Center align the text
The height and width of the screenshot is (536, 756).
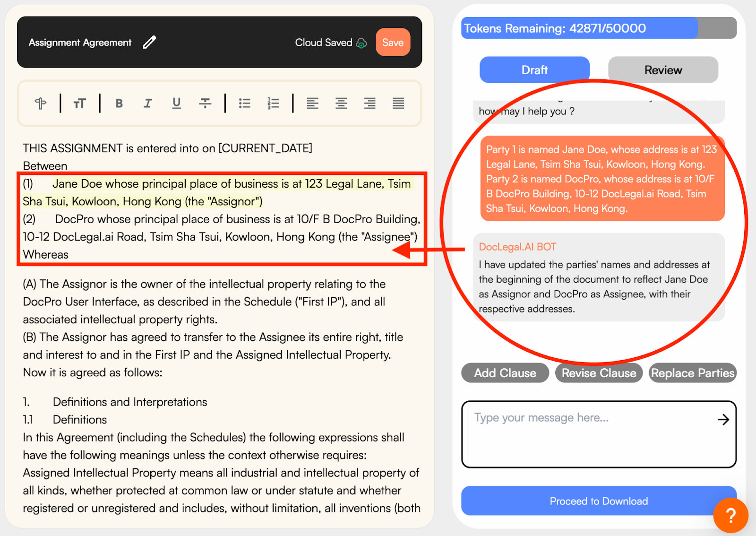341,103
